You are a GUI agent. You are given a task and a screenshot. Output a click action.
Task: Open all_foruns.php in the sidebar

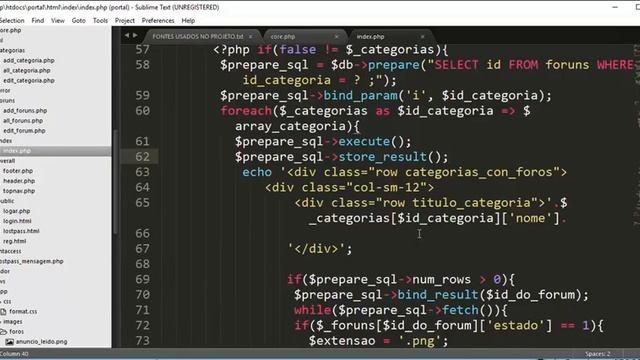point(23,121)
